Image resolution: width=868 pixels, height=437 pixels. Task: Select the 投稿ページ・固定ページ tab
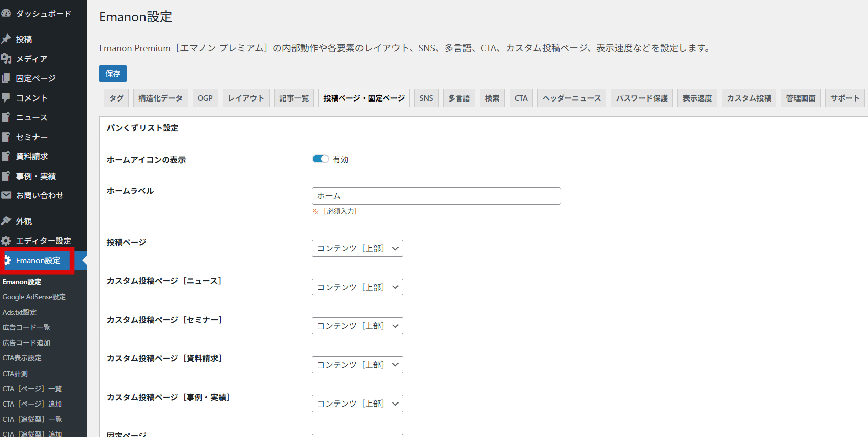pyautogui.click(x=364, y=98)
